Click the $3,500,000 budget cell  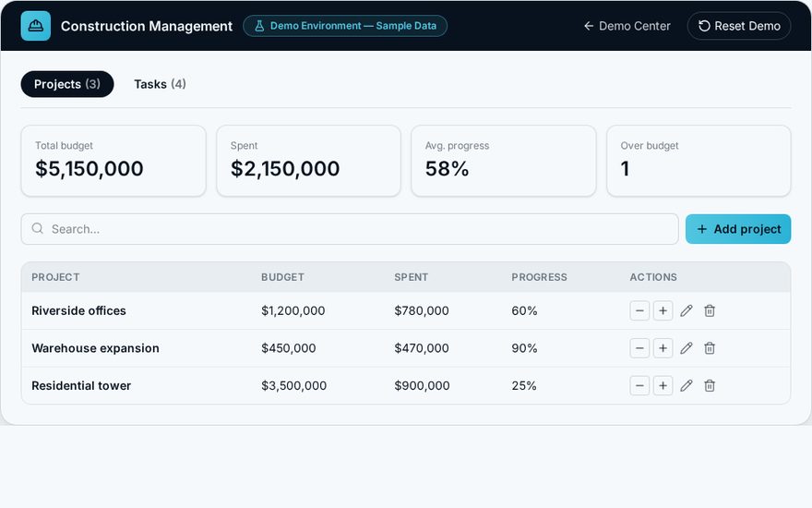point(293,386)
